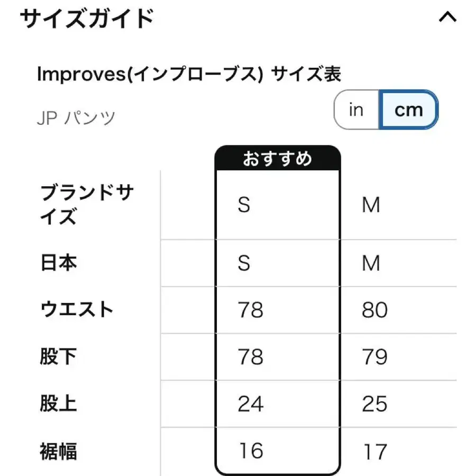
Task: Collapse the サイズガイド section chevron
Action: tap(447, 17)
